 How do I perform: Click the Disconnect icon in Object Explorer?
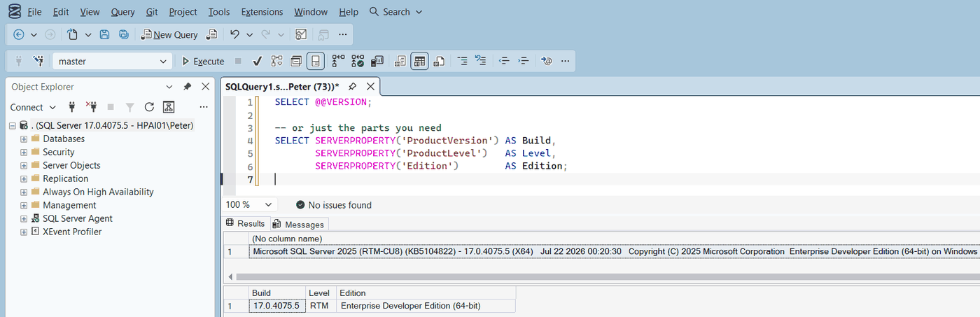[x=91, y=107]
